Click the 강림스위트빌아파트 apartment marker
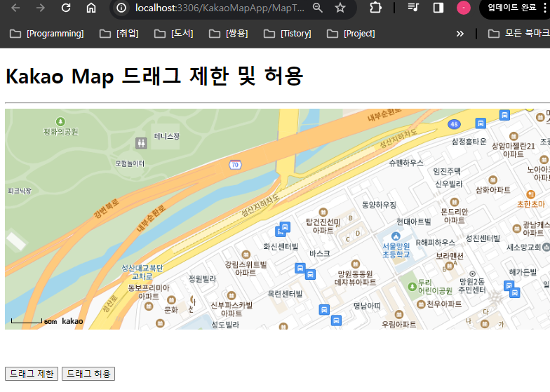 coord(246,255)
